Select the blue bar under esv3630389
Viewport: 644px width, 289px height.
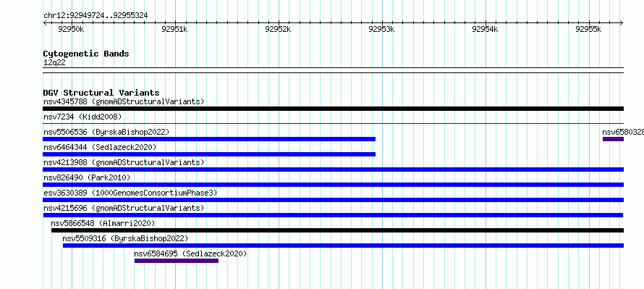pyautogui.click(x=333, y=200)
